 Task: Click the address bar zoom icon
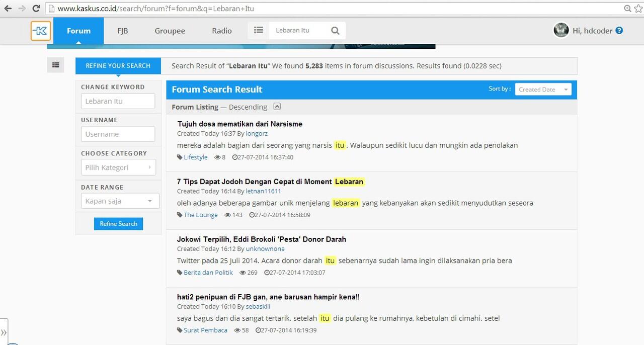(x=627, y=9)
